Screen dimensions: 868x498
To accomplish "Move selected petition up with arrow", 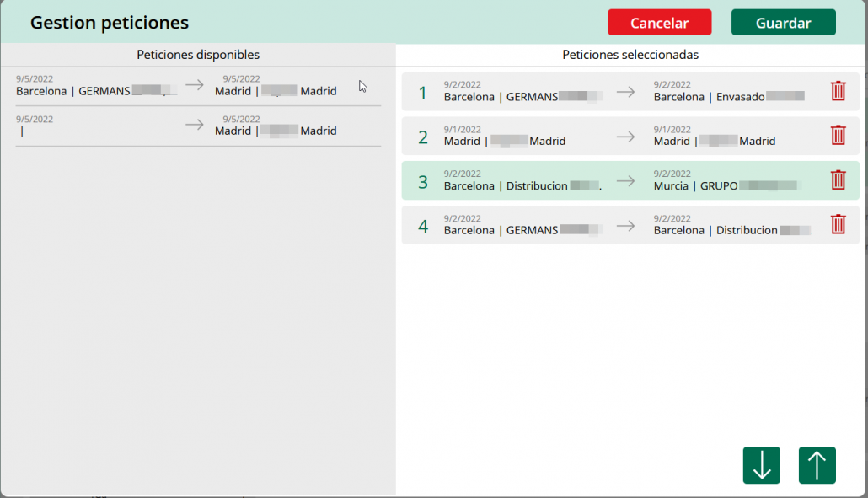I will point(817,465).
